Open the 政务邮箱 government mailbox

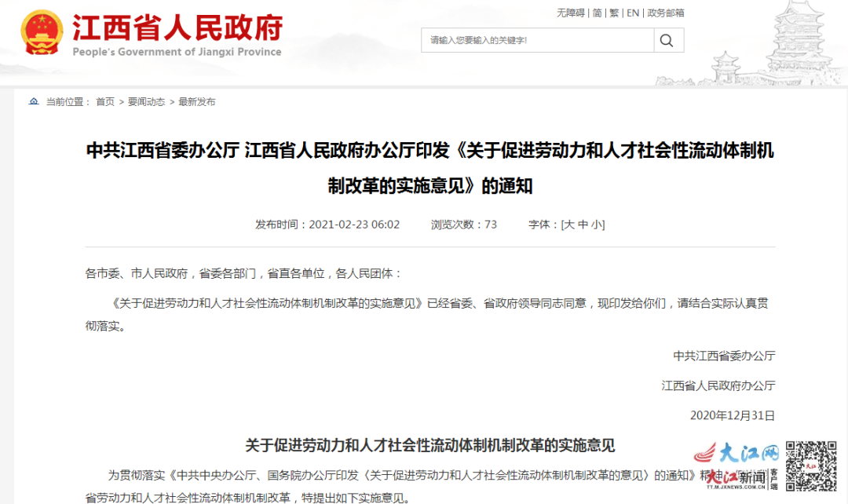[665, 13]
